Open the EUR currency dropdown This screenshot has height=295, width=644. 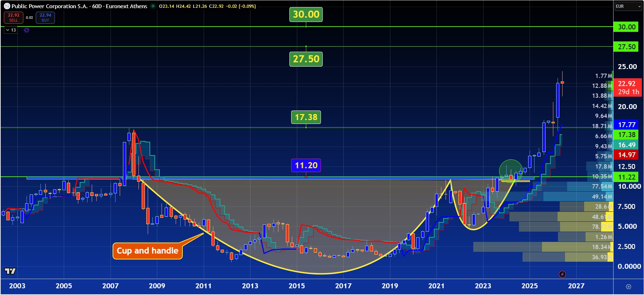[x=628, y=6]
